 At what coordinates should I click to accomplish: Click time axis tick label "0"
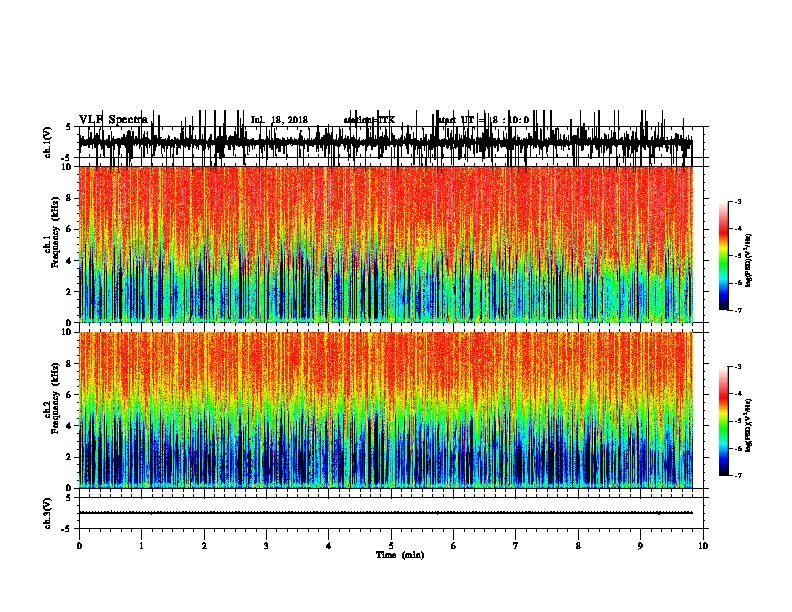pos(79,546)
